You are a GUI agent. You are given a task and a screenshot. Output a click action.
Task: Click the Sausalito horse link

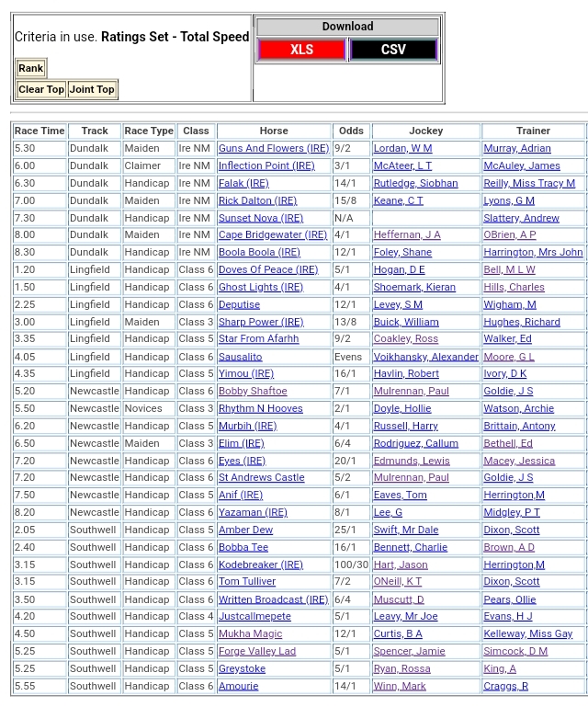[240, 357]
